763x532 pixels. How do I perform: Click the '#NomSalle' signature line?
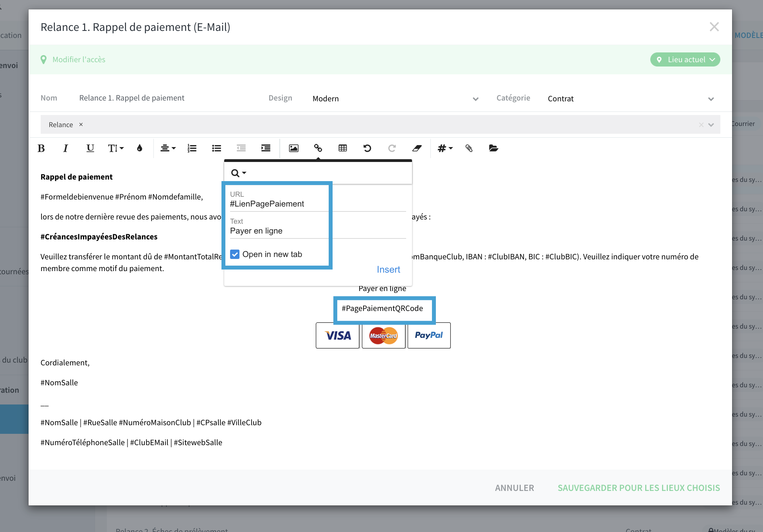tap(59, 383)
